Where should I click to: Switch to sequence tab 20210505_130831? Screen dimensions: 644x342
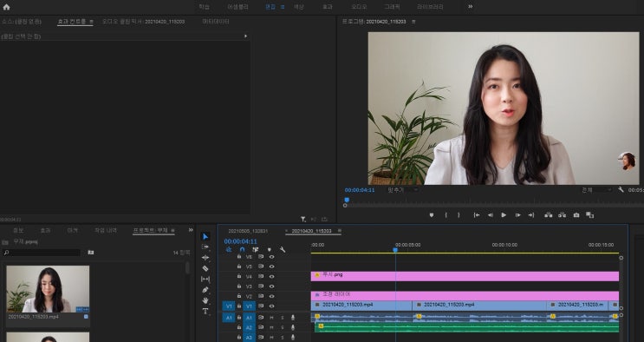click(x=248, y=231)
